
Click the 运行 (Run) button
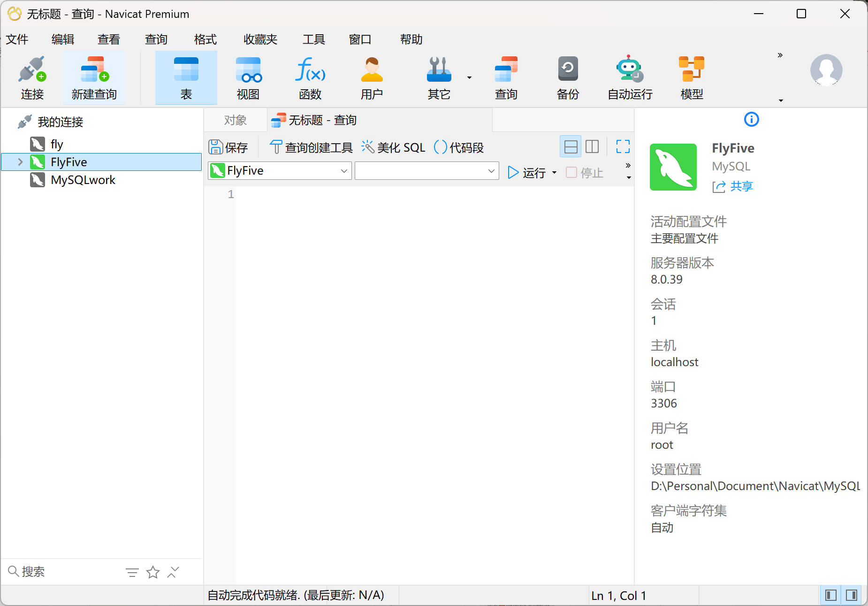click(527, 173)
